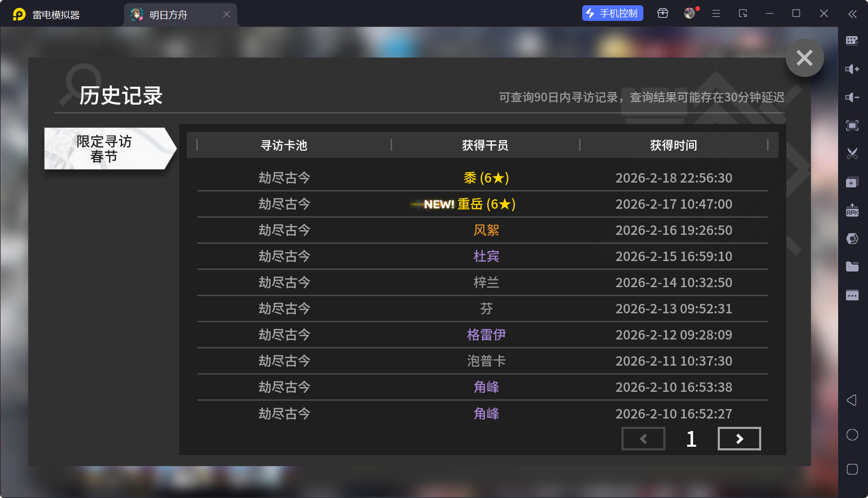Go to next page of records
This screenshot has height=498, width=868.
tap(739, 439)
